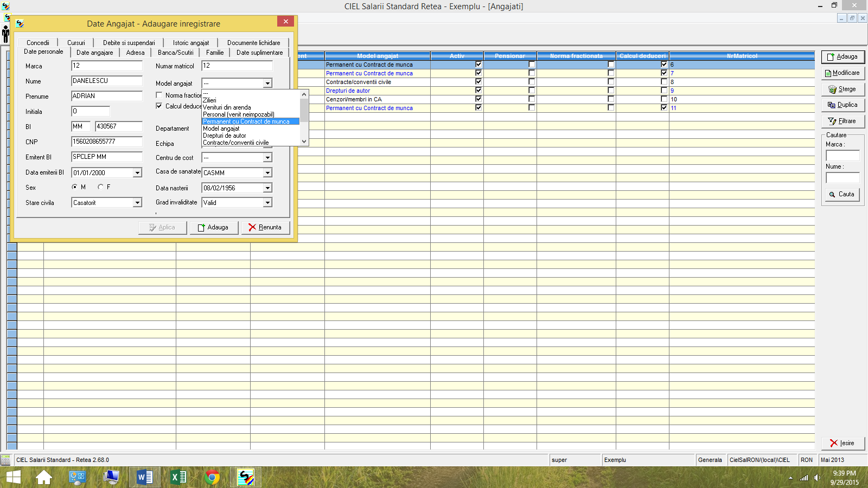Open Documente lichidare tab
Image resolution: width=868 pixels, height=488 pixels.
pos(254,43)
